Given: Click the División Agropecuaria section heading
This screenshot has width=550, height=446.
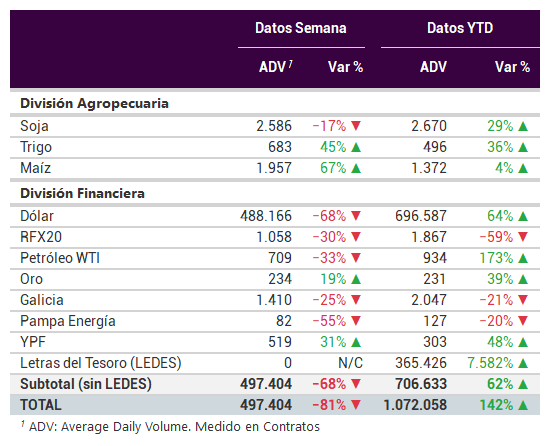Looking at the screenshot, I should tap(94, 104).
